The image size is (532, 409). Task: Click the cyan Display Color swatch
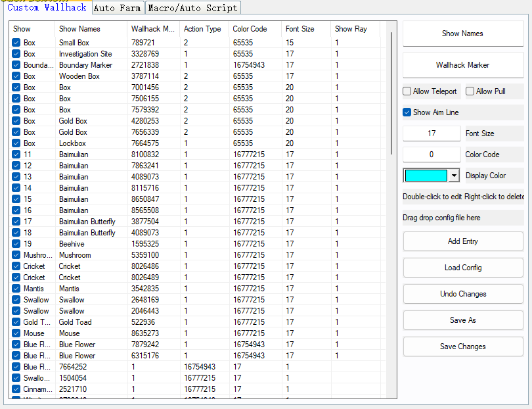(426, 176)
